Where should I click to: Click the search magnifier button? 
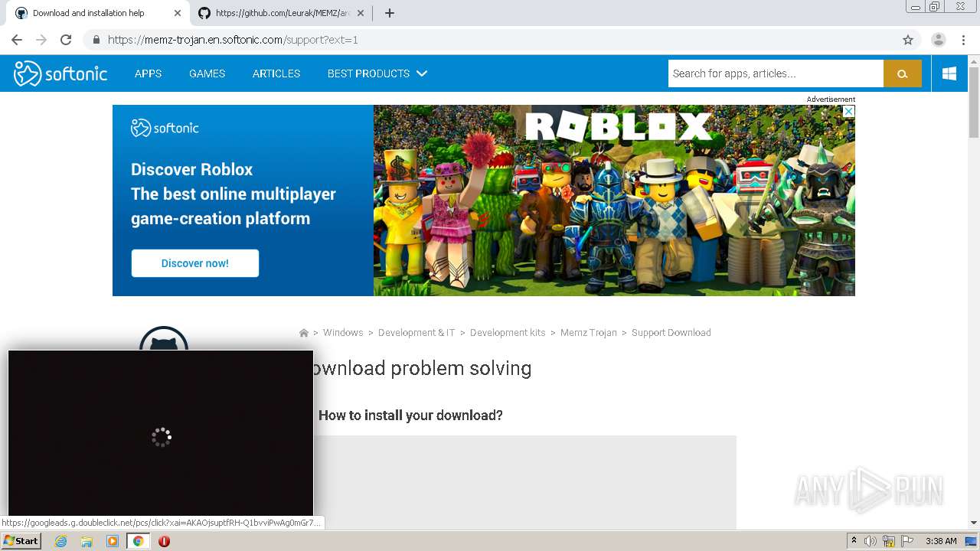903,73
